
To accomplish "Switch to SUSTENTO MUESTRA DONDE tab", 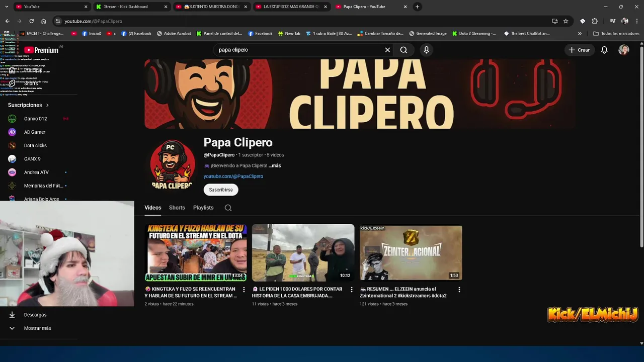I will 211,7.
